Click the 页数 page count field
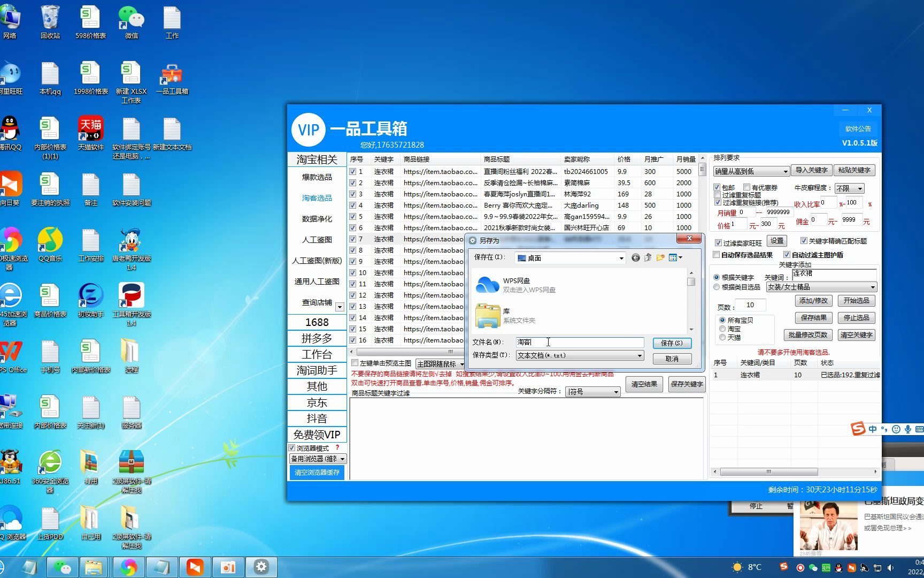This screenshot has width=924, height=578. pyautogui.click(x=750, y=305)
